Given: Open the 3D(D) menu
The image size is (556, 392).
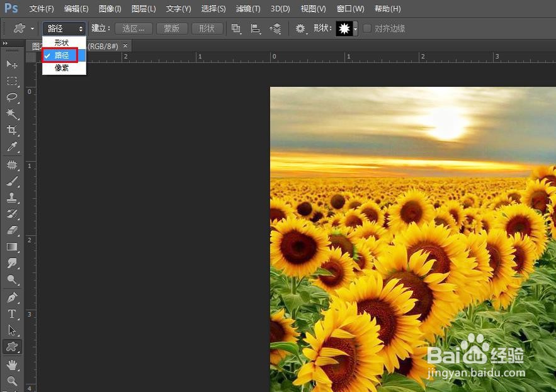Looking at the screenshot, I should 280,9.
